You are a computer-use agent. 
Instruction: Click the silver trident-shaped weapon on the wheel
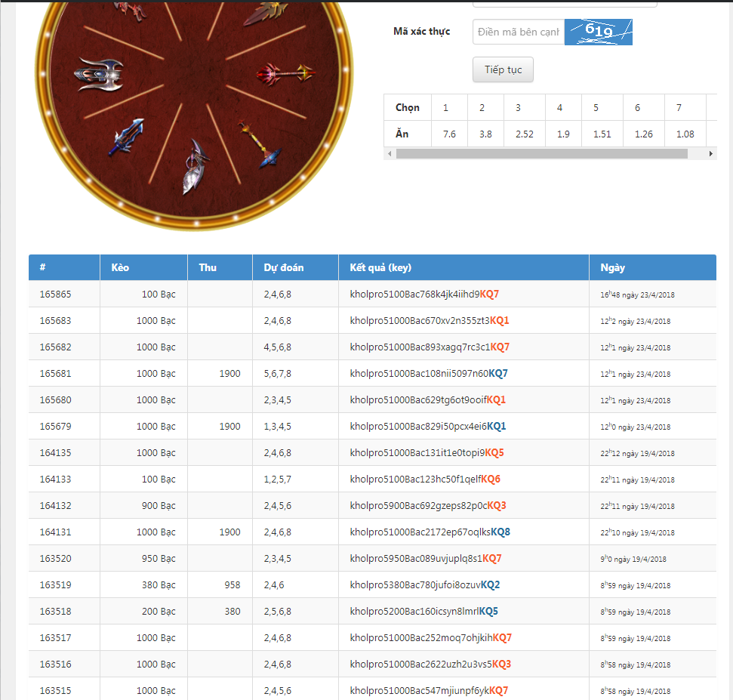pyautogui.click(x=99, y=74)
